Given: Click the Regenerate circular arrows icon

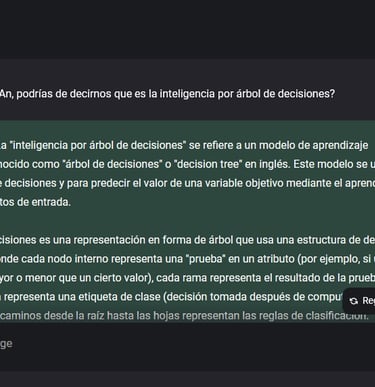Looking at the screenshot, I should tap(354, 301).
